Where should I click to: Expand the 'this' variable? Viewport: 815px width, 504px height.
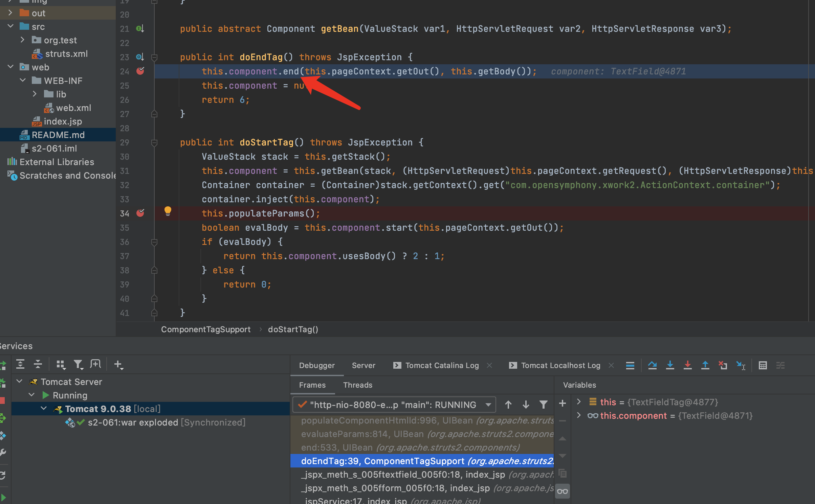click(579, 402)
